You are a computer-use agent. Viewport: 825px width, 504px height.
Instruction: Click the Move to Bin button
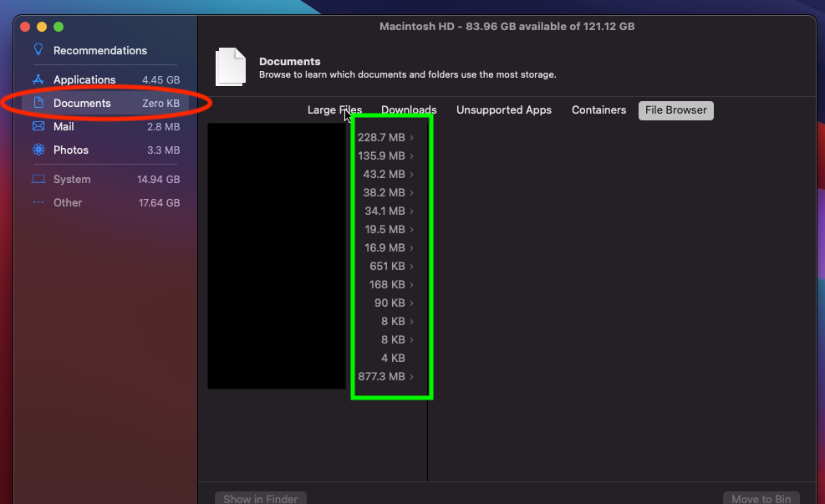tap(761, 498)
